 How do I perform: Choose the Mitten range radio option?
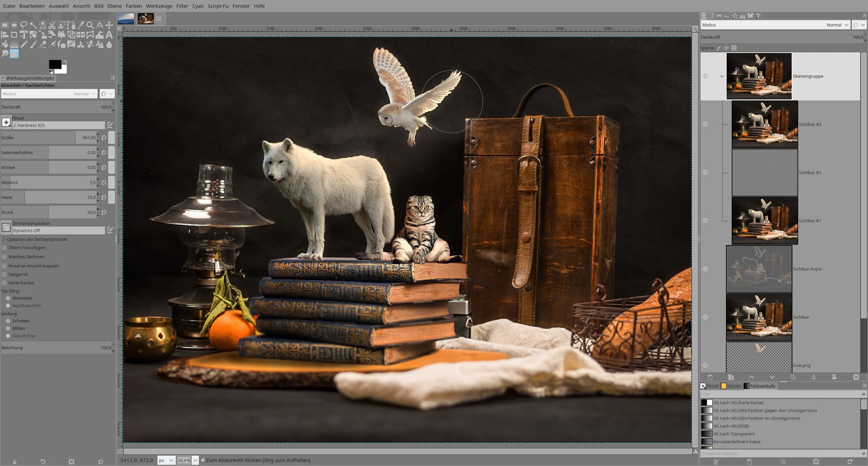8,328
